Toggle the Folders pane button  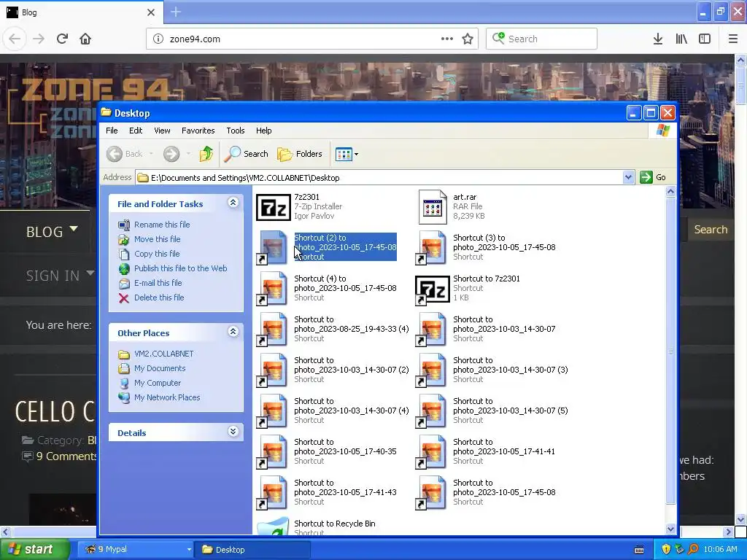[x=300, y=154]
